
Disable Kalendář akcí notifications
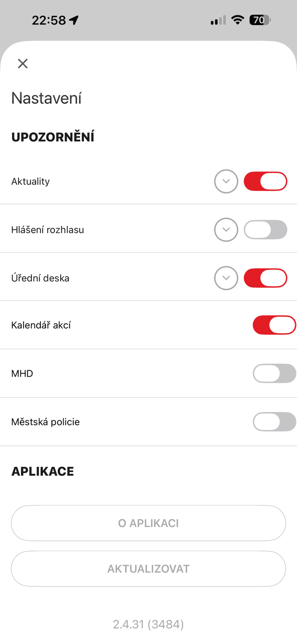click(x=274, y=325)
